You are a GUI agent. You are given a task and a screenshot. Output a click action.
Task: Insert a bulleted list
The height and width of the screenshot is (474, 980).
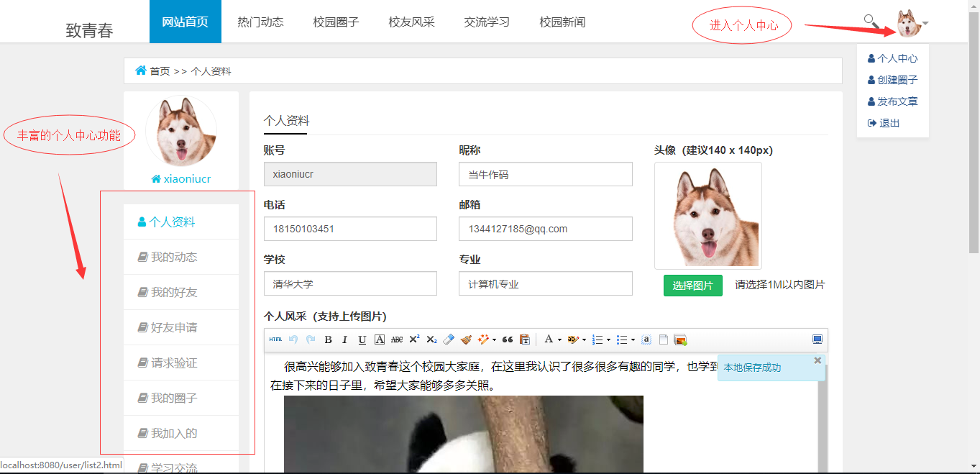[622, 339]
